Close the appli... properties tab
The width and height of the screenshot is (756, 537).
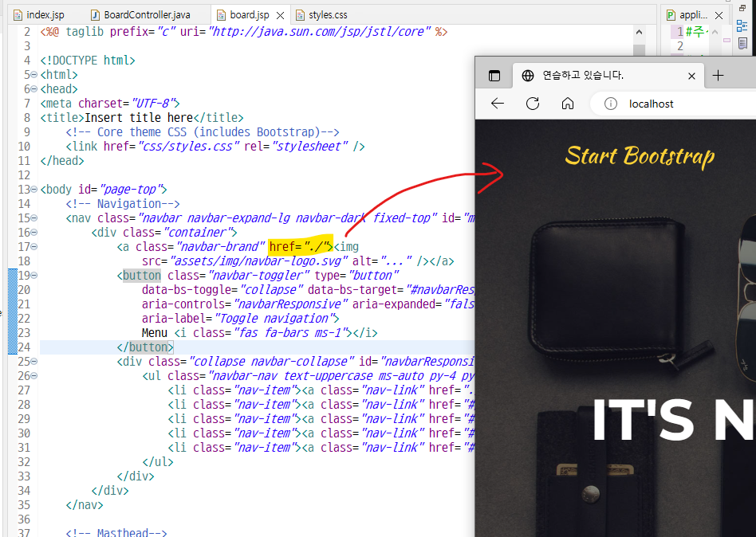click(x=719, y=15)
